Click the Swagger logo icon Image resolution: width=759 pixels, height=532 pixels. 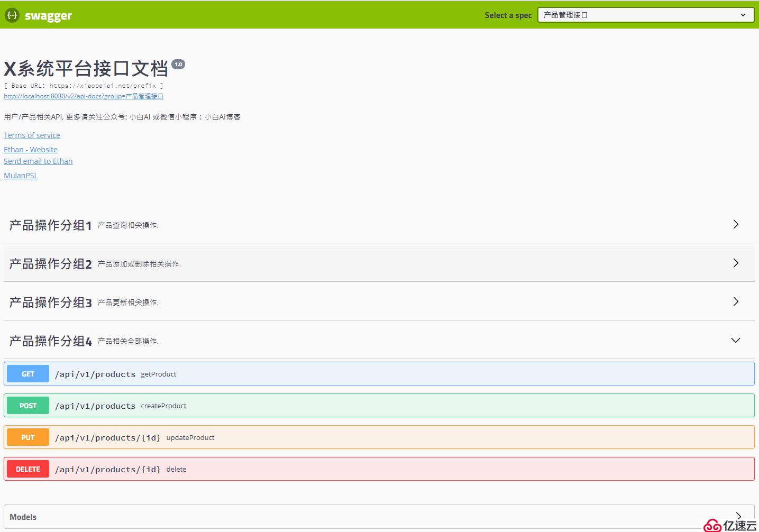(x=12, y=15)
